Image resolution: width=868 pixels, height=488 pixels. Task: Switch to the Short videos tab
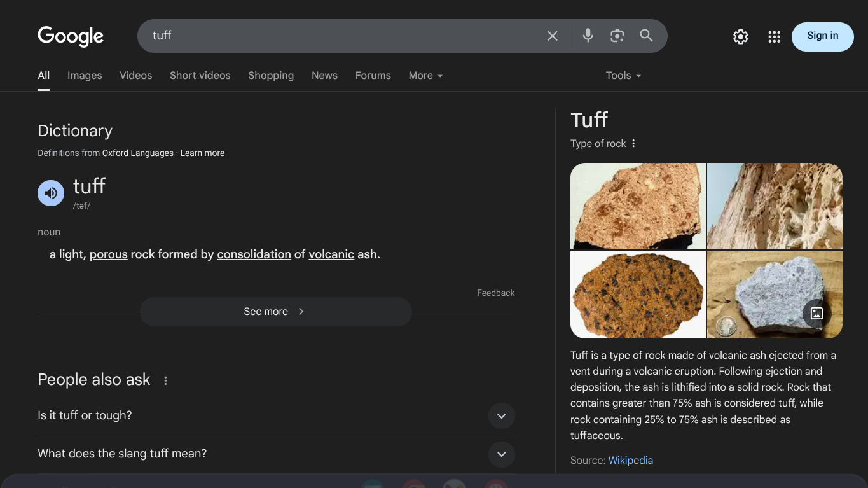(x=200, y=76)
